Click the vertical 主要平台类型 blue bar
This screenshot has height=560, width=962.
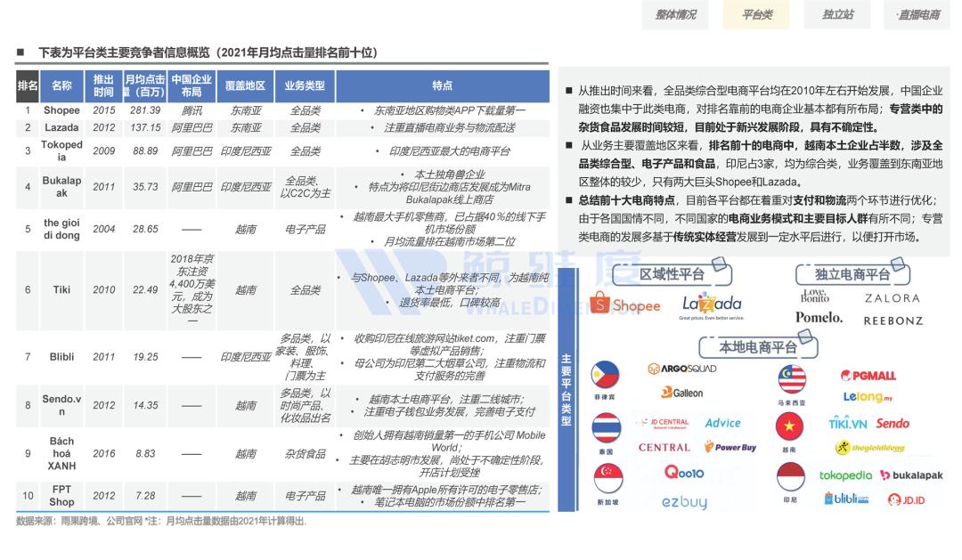click(567, 390)
